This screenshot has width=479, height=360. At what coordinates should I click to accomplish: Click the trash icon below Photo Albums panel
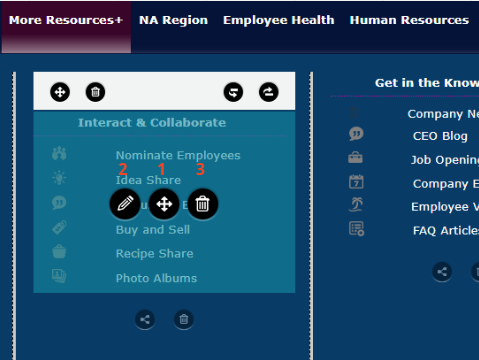click(x=184, y=320)
